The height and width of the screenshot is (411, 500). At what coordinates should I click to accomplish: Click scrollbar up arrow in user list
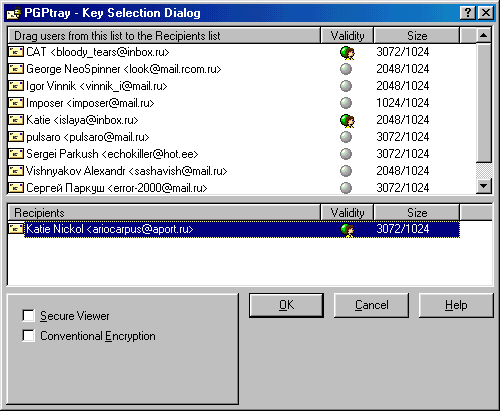pos(484,35)
